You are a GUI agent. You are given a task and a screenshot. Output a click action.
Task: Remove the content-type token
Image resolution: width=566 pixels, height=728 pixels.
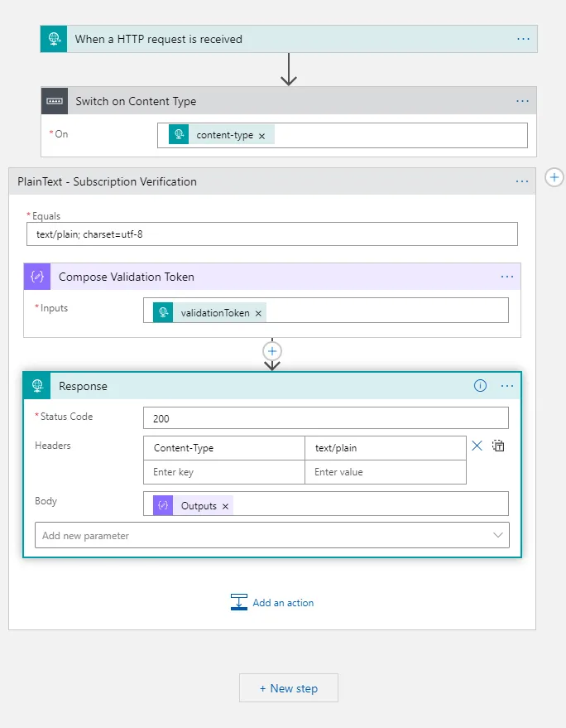coord(261,136)
